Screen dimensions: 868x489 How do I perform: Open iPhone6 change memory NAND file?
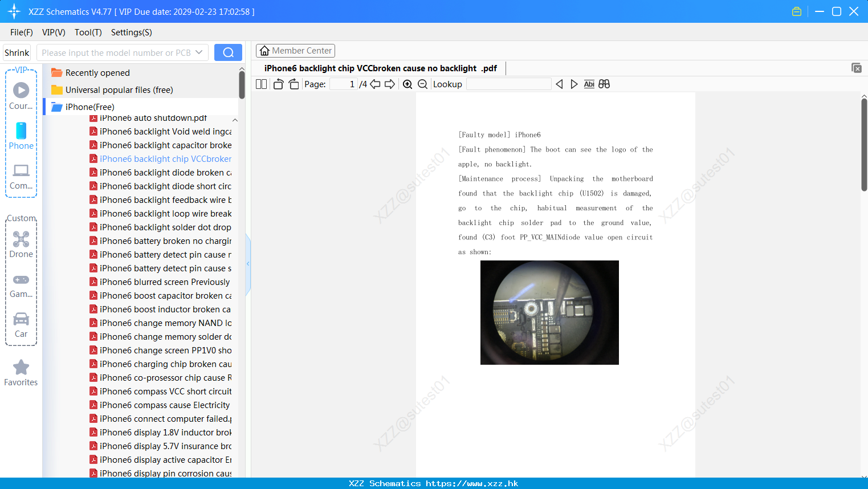[x=160, y=323]
